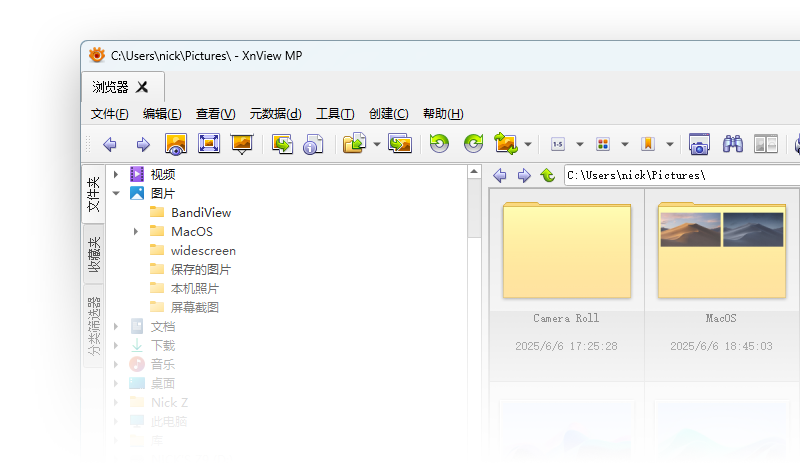The image size is (800, 465).
Task: Open the color label dropdown arrow
Action: pos(625,144)
